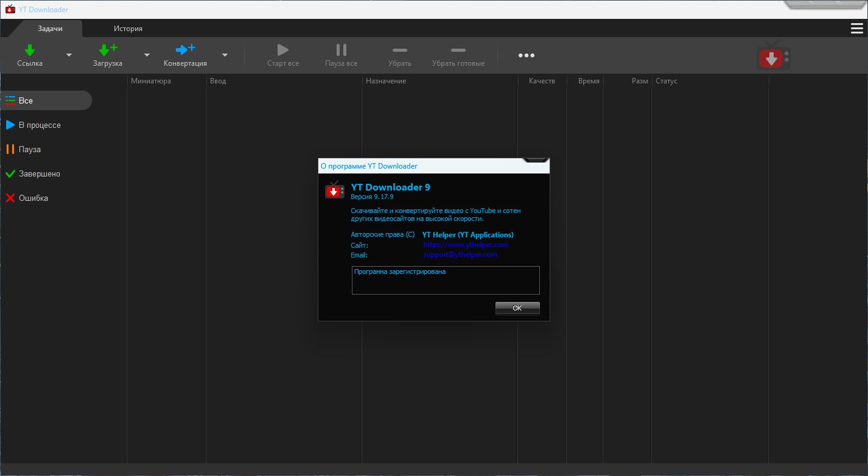The width and height of the screenshot is (868, 476).
Task: Open the ythelper.com website link
Action: pos(466,245)
